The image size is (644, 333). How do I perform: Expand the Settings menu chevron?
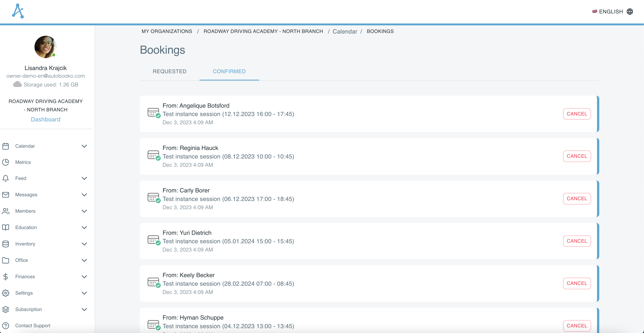(x=84, y=293)
